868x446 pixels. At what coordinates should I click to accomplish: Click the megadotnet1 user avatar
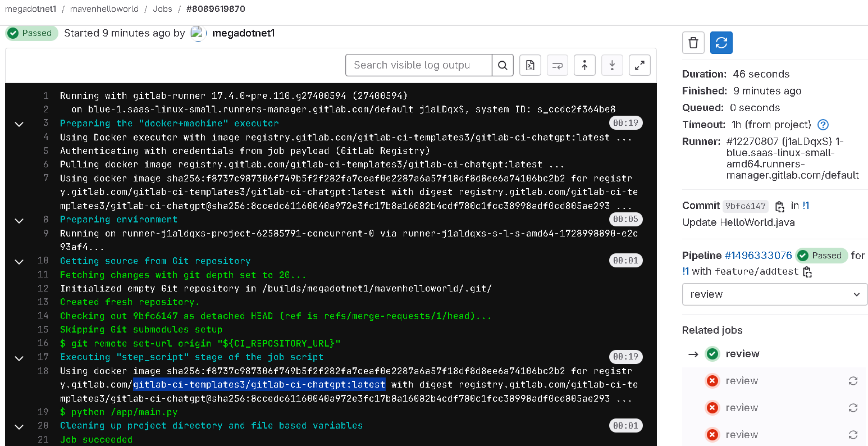point(198,33)
